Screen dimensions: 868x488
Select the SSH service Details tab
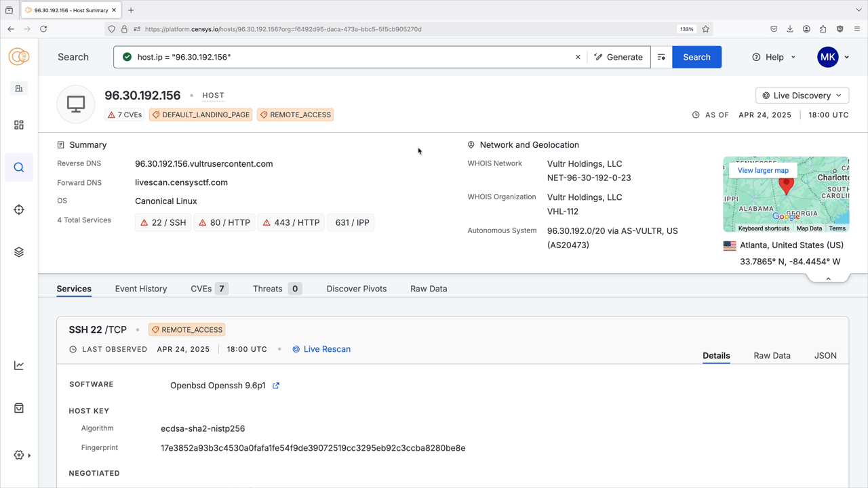[716, 356]
